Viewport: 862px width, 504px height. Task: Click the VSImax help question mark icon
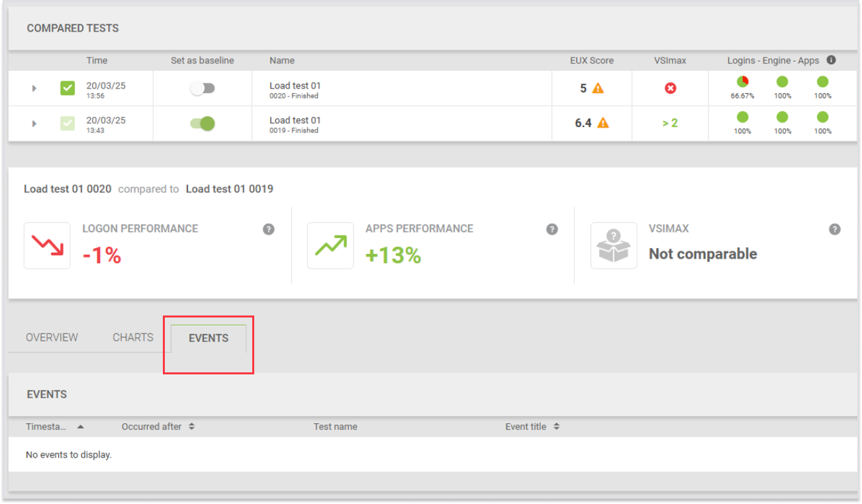[x=834, y=230]
